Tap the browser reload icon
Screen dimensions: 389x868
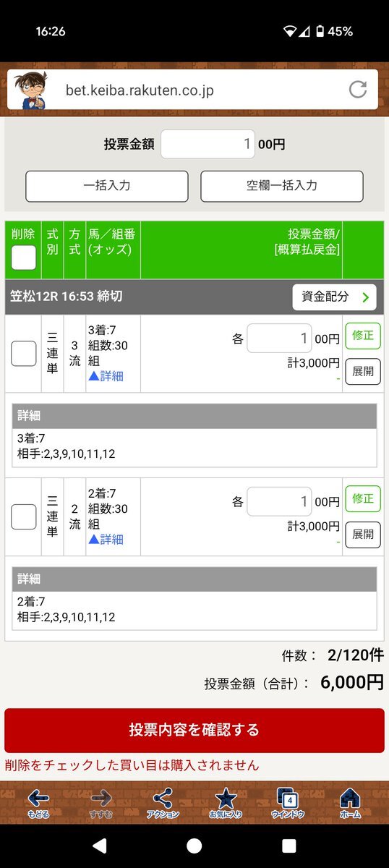(x=358, y=89)
